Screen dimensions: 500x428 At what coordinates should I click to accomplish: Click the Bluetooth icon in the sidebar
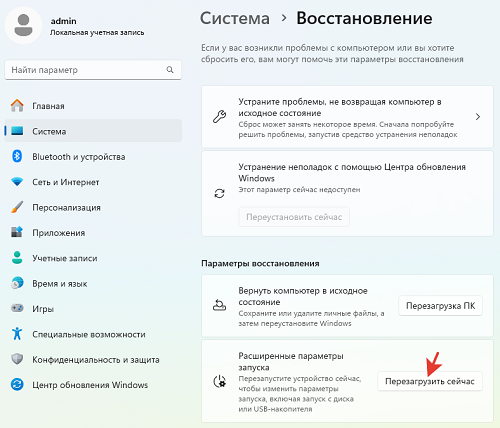(17, 156)
